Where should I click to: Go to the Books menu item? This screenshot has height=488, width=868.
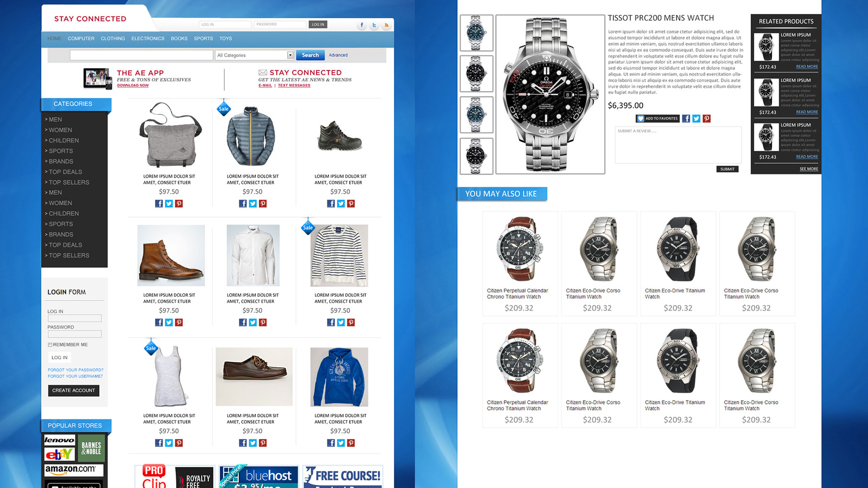pos(179,39)
